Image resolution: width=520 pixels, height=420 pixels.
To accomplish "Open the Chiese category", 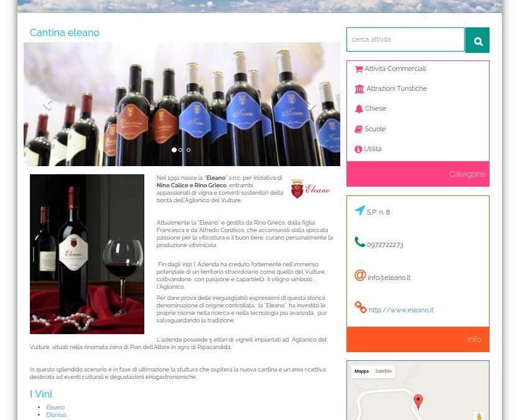I will (376, 108).
